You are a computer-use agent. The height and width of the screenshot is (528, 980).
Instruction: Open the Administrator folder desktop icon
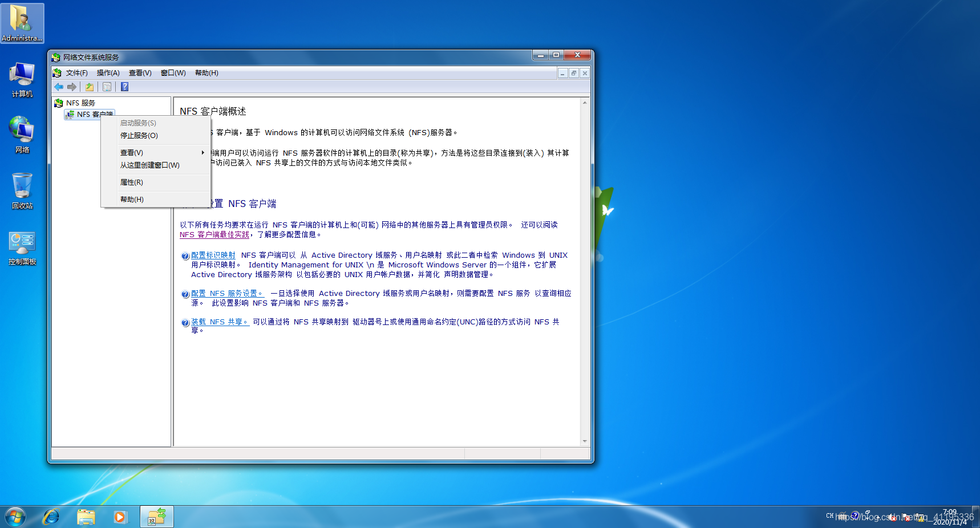(x=22, y=23)
